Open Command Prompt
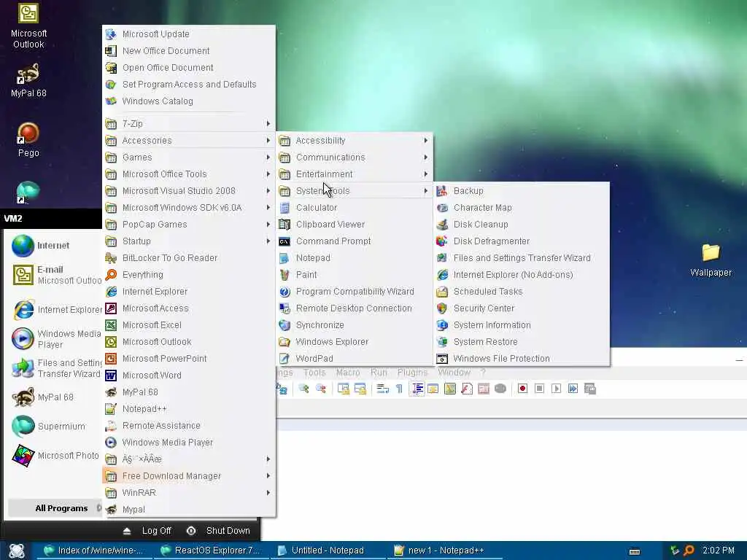Viewport: 747px width, 560px height. coord(355,241)
